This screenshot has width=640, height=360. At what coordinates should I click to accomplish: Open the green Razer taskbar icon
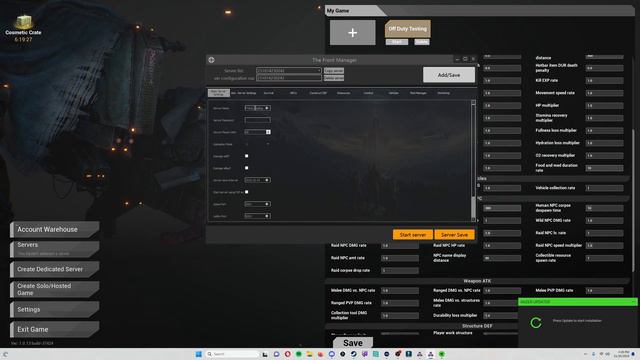coord(442,354)
